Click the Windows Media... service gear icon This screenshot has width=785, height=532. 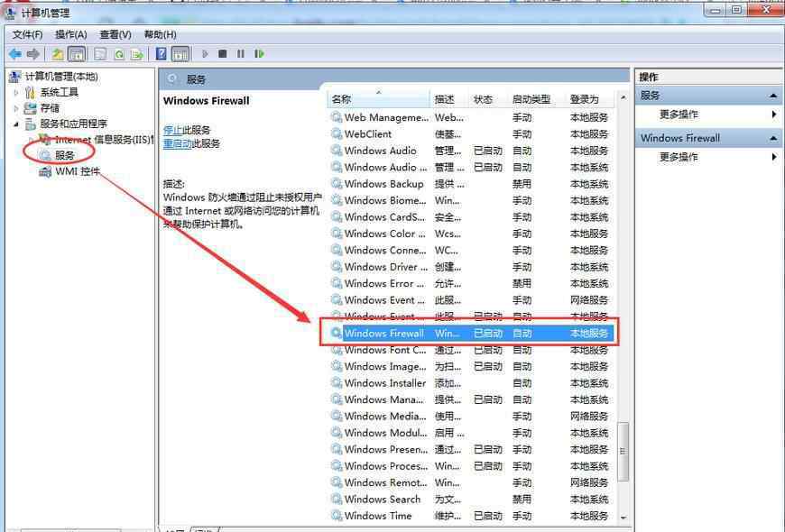[x=337, y=416]
